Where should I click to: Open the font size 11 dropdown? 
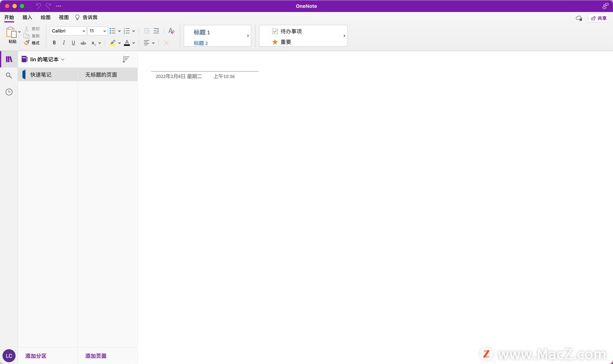tap(97, 31)
